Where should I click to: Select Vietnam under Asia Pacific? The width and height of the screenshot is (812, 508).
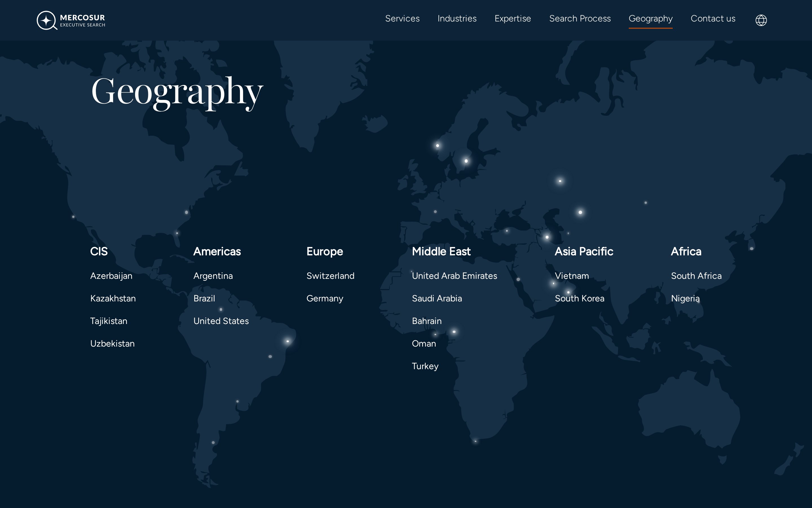pyautogui.click(x=572, y=276)
